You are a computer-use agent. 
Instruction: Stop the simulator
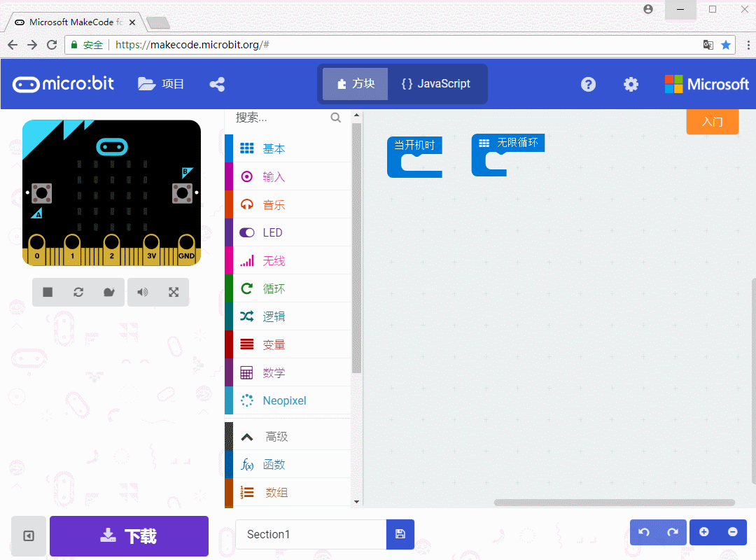[48, 292]
